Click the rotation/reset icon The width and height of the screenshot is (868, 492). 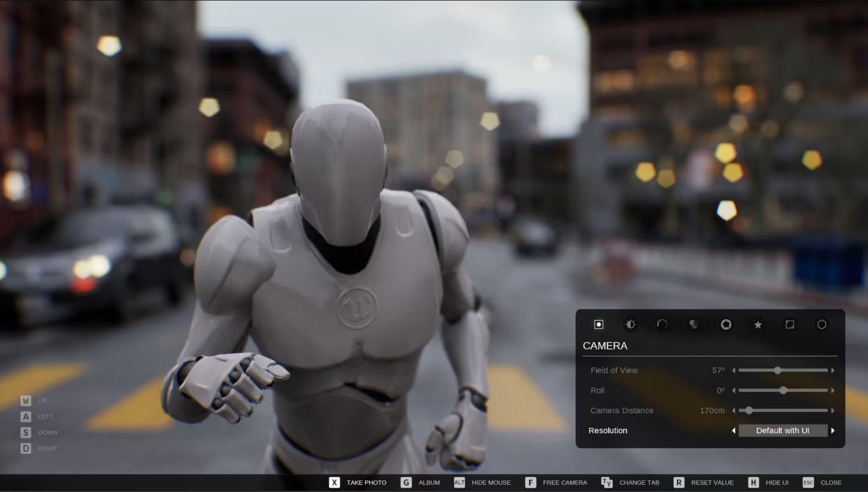(662, 324)
